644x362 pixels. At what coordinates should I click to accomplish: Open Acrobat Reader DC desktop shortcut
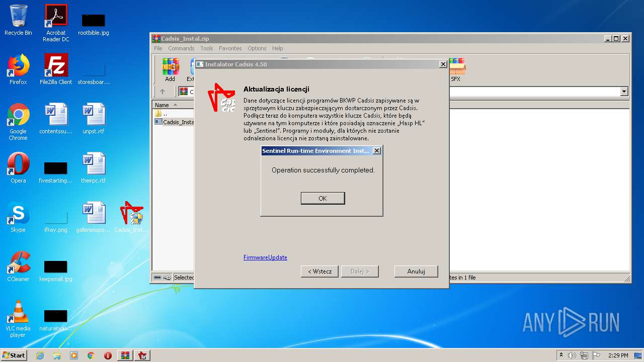click(x=56, y=23)
